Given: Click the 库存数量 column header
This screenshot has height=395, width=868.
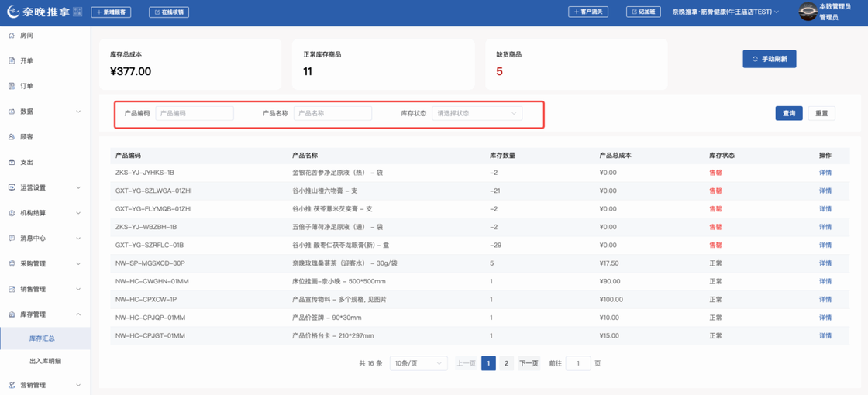Looking at the screenshot, I should [x=503, y=156].
